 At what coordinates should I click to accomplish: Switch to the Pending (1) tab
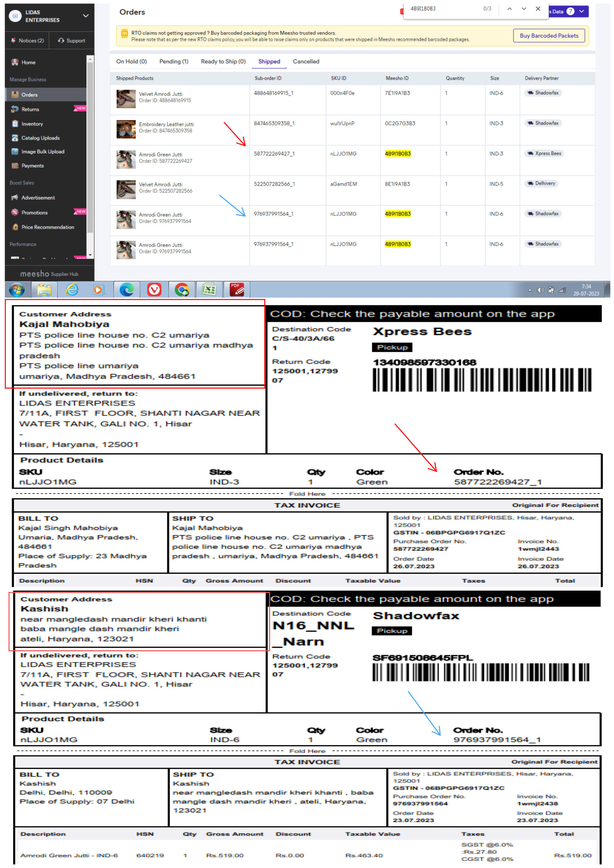coord(174,61)
